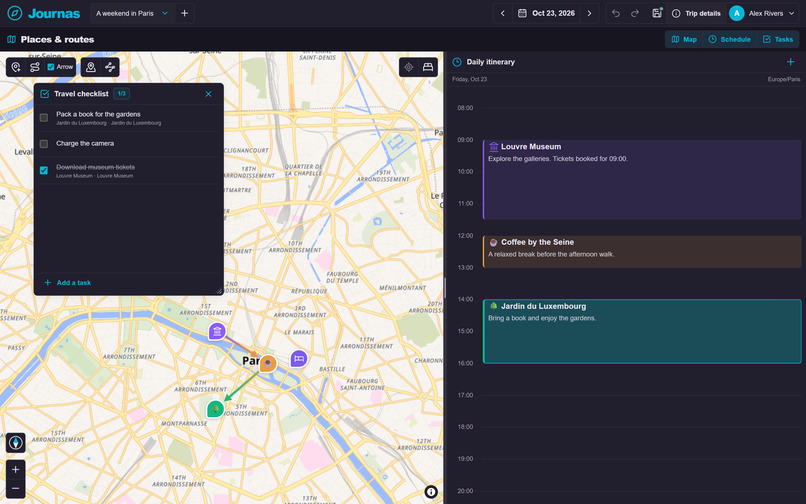
Task: Click the Daily itinerary clock icon
Action: pyautogui.click(x=457, y=62)
